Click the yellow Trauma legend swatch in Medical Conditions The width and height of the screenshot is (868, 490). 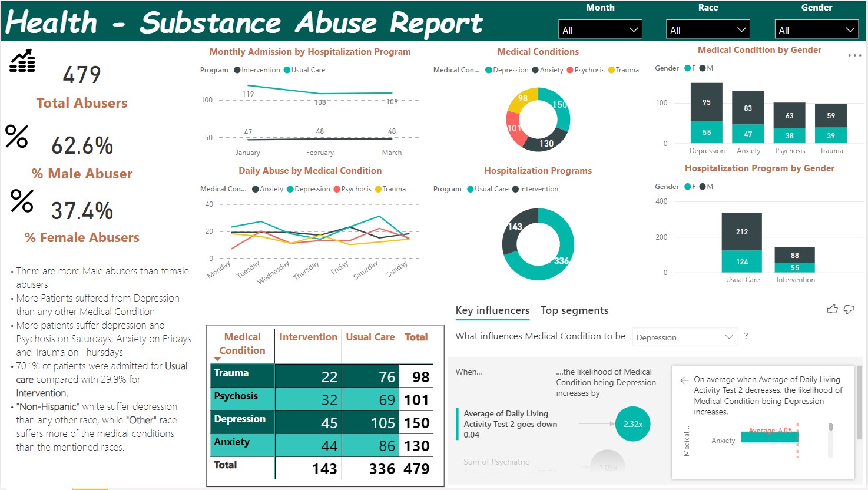[x=611, y=70]
